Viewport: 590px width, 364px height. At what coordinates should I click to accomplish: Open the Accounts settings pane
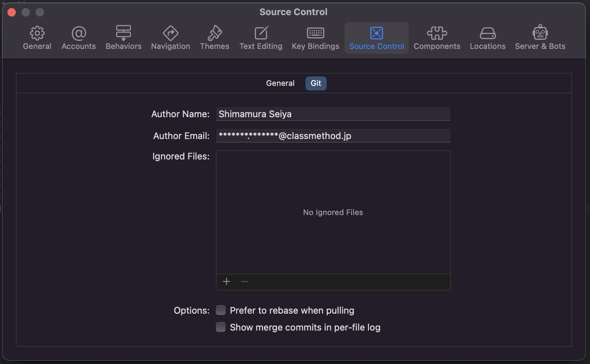tap(79, 37)
